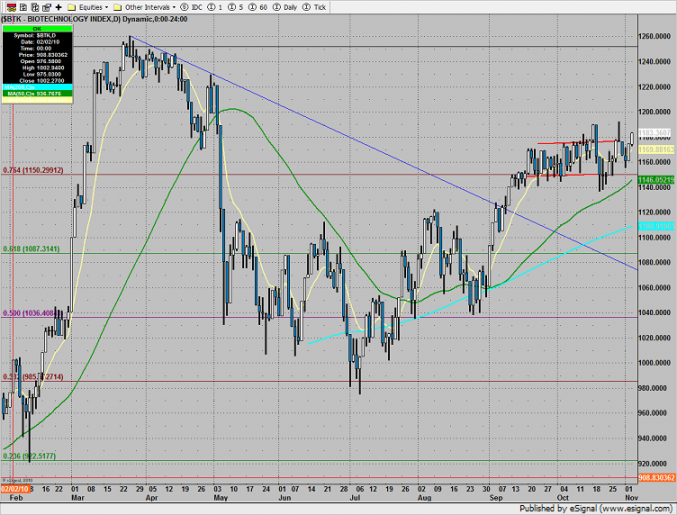The image size is (677, 515).
Task: Click the Published by eSignal footer text
Action: (x=595, y=509)
